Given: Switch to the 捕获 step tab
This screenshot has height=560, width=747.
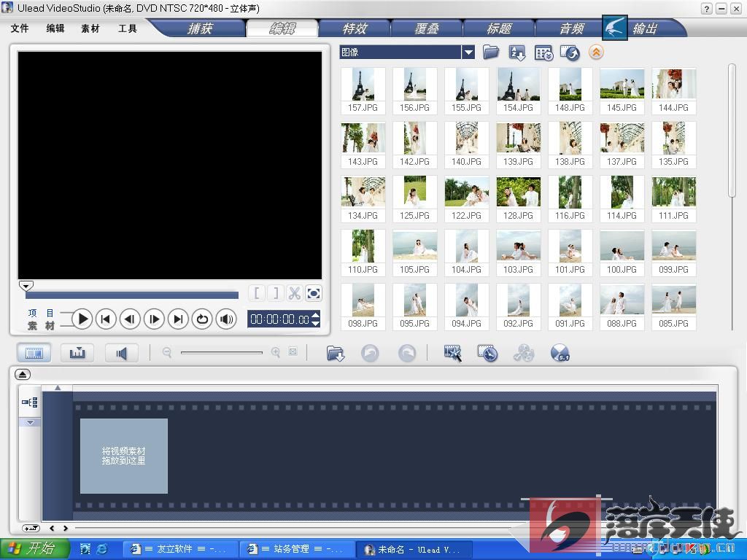Looking at the screenshot, I should (x=200, y=28).
